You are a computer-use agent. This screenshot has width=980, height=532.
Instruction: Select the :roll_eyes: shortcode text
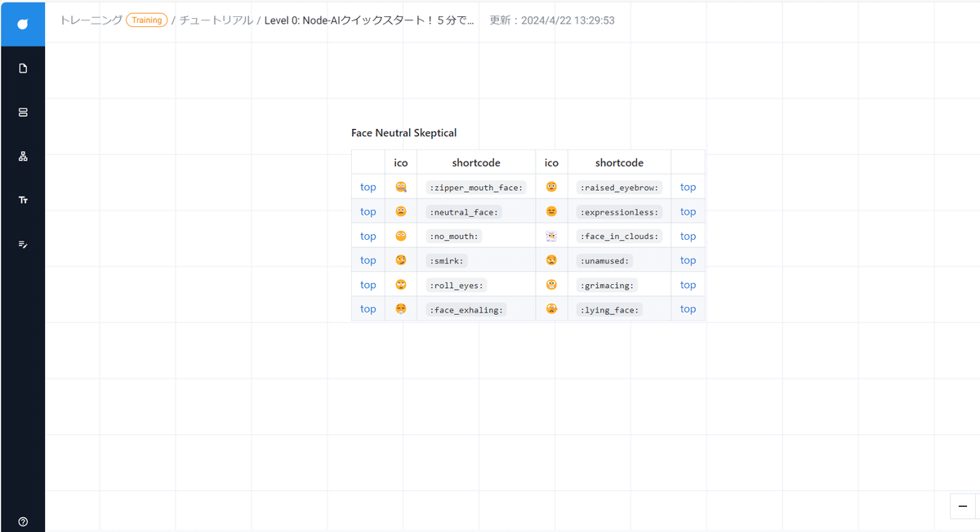click(458, 286)
